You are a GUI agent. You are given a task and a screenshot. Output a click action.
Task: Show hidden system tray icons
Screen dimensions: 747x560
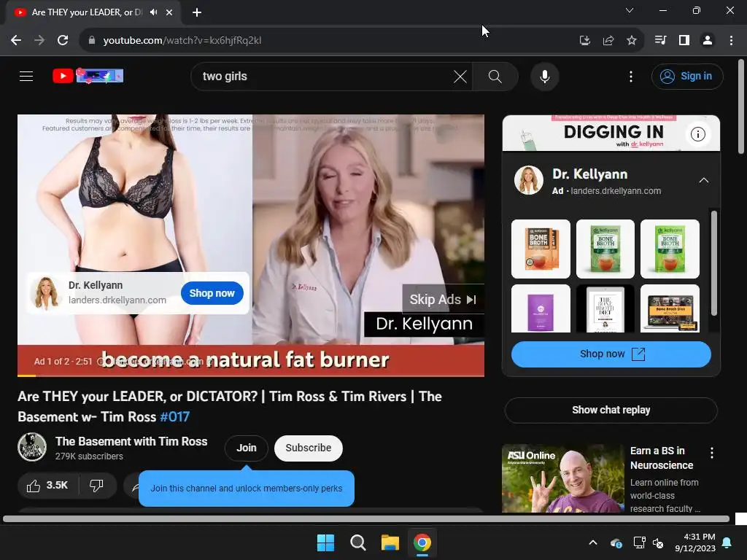tap(593, 542)
